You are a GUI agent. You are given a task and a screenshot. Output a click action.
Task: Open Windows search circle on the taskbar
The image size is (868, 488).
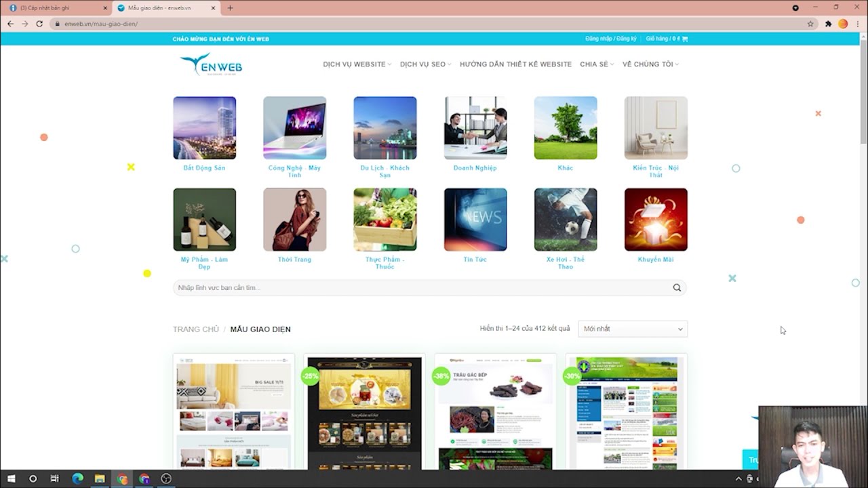click(33, 479)
